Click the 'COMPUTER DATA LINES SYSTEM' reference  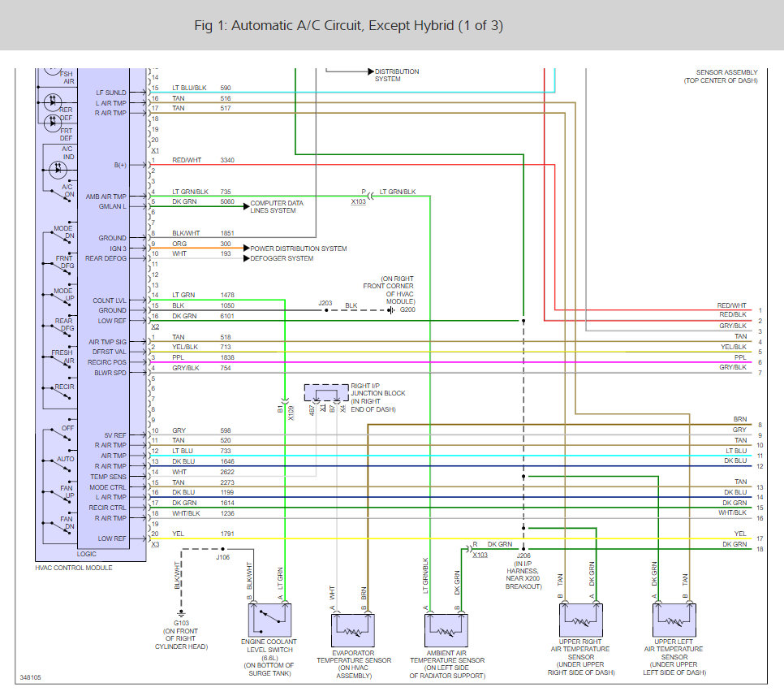click(277, 206)
